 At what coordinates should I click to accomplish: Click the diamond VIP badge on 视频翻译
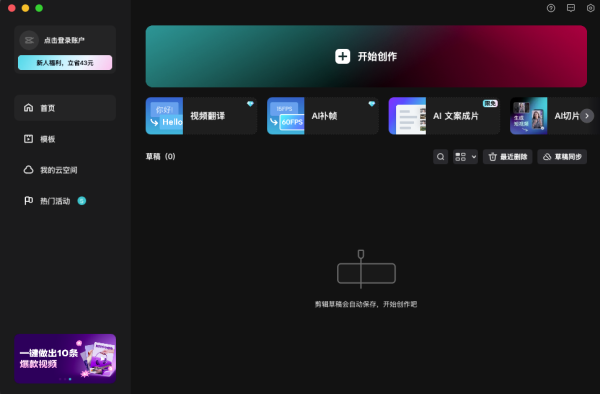coord(250,104)
